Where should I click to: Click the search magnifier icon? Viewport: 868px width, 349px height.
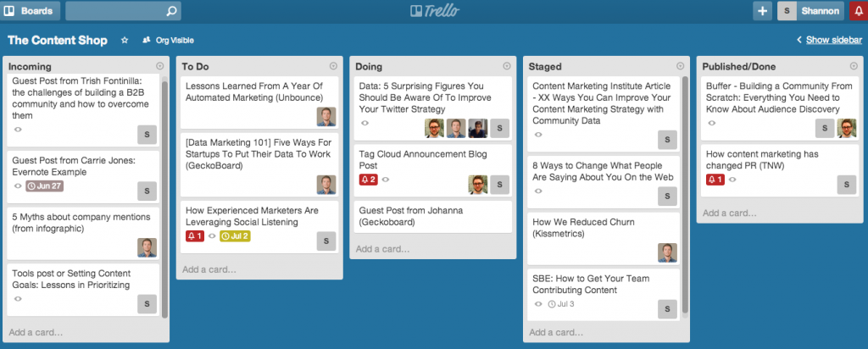tap(171, 10)
